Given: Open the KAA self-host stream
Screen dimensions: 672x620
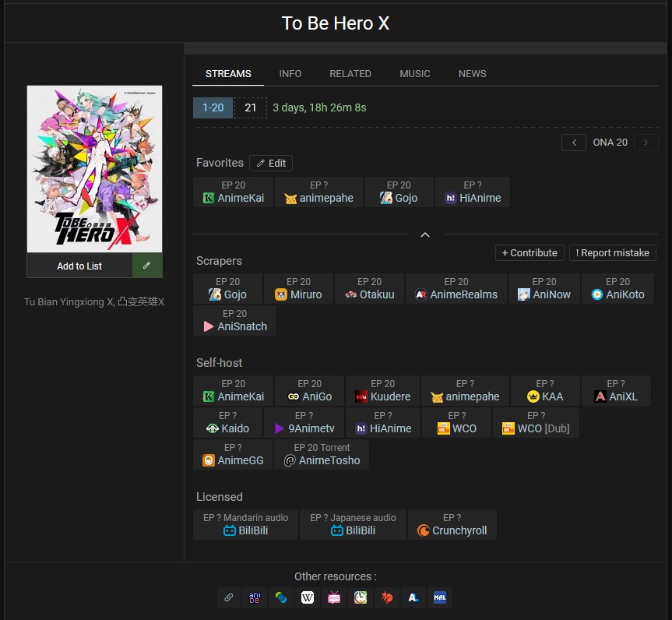Looking at the screenshot, I should pyautogui.click(x=545, y=390).
